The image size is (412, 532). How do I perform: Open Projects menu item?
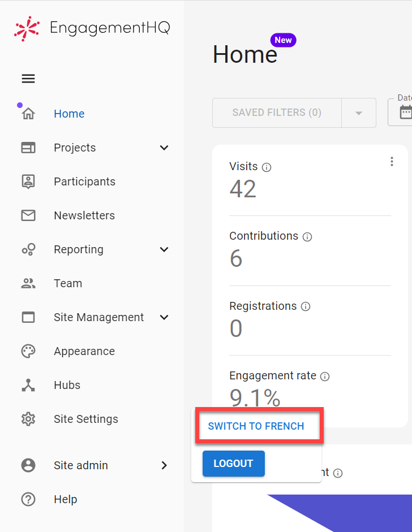(75, 148)
